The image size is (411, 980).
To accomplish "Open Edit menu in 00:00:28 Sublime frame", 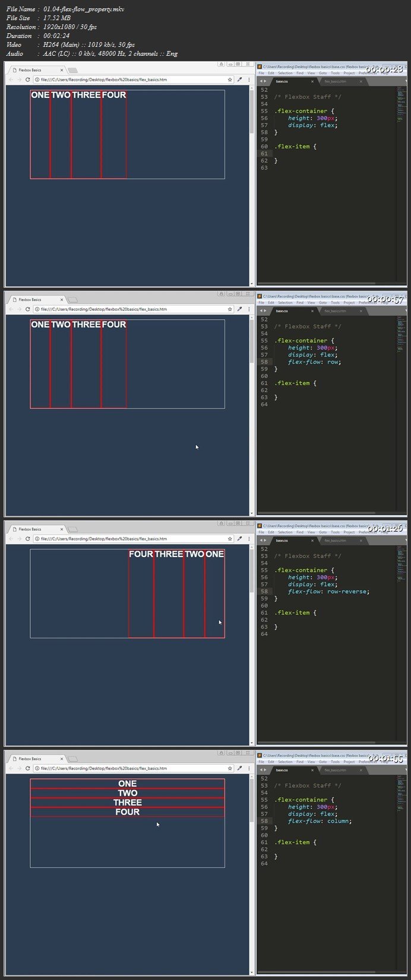I will click(271, 73).
